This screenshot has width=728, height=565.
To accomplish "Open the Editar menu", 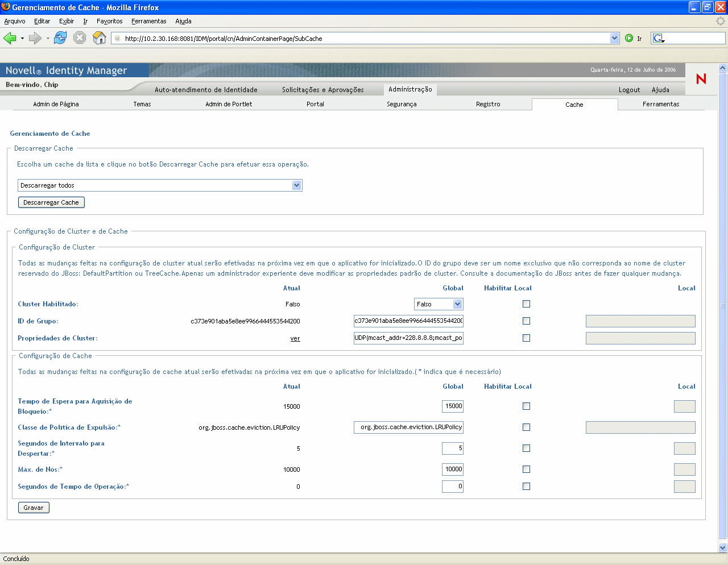I will 42,21.
